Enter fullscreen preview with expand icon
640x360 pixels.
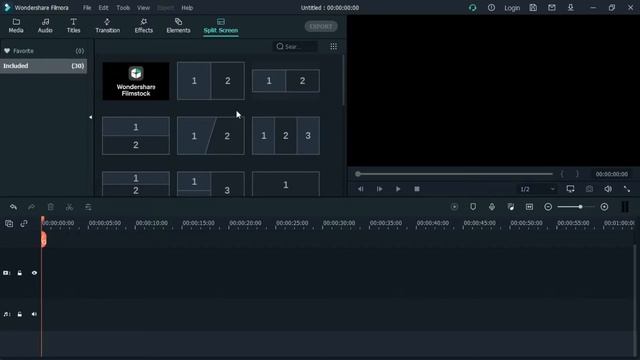pyautogui.click(x=627, y=189)
